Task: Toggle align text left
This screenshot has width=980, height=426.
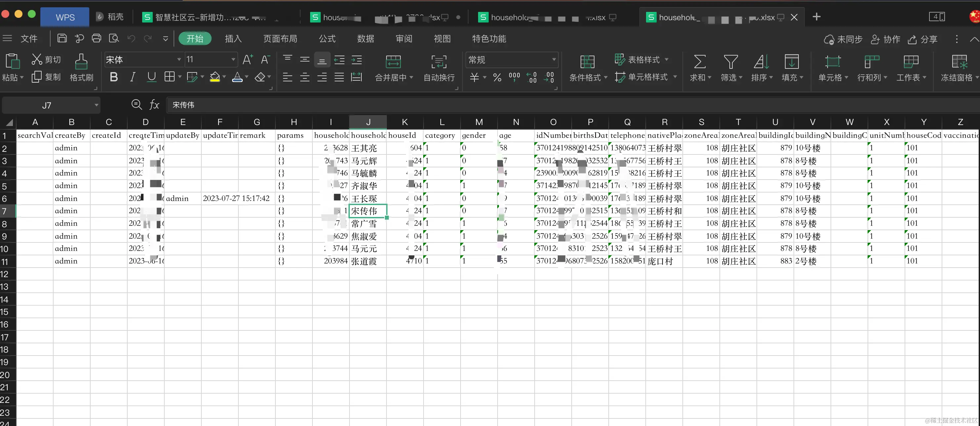Action: tap(288, 77)
